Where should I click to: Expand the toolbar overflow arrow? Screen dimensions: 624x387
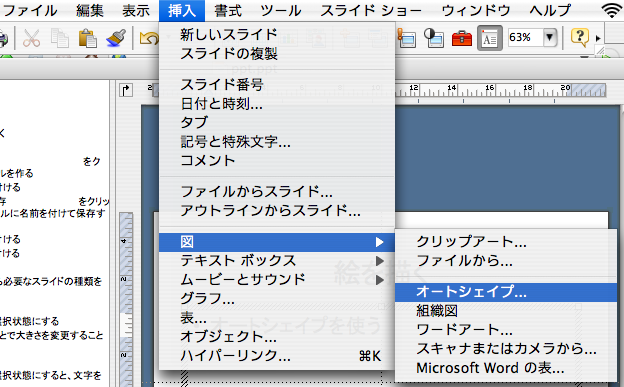(x=598, y=38)
